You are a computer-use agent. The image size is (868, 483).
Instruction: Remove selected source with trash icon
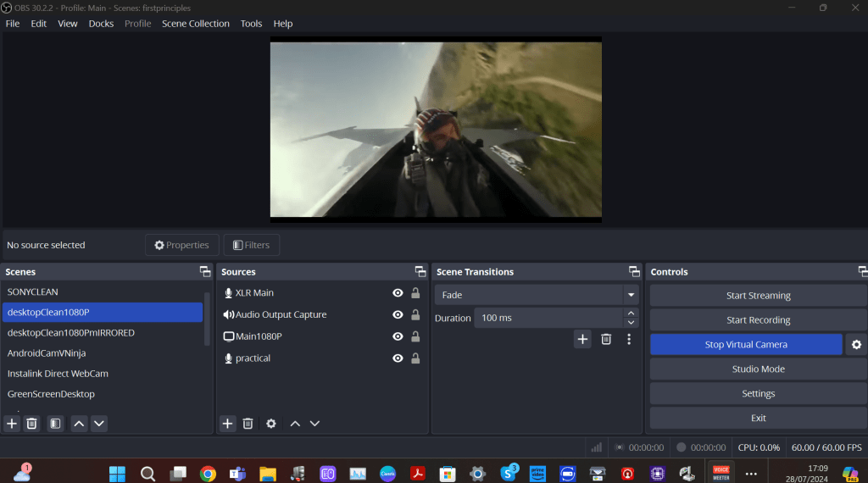point(248,424)
